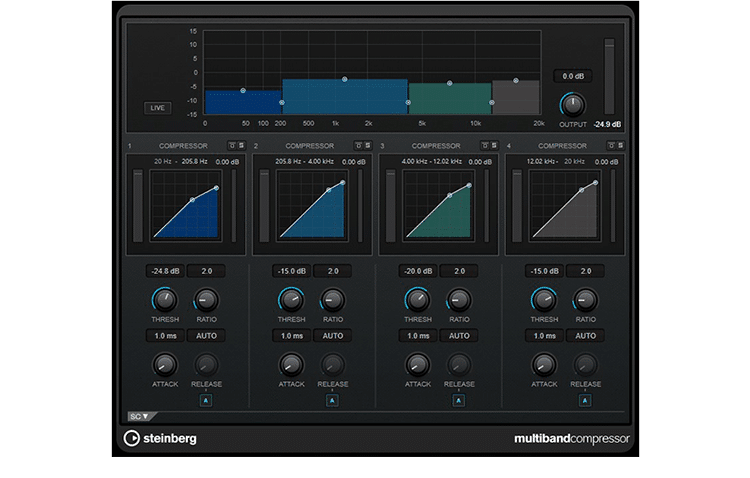Toggle the LIVE mode button

coord(157,108)
